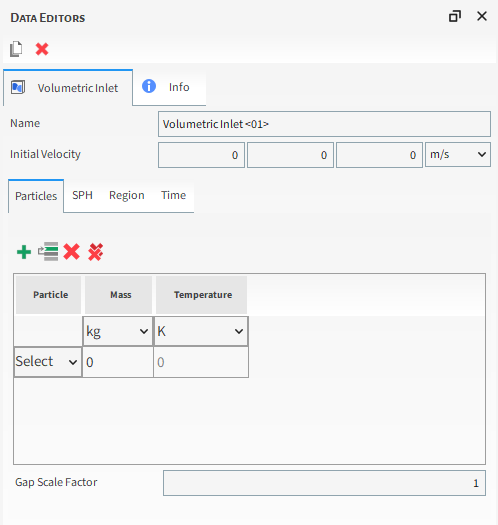Switch to the Info tab
Viewport: 498px width, 525px height.
(169, 87)
